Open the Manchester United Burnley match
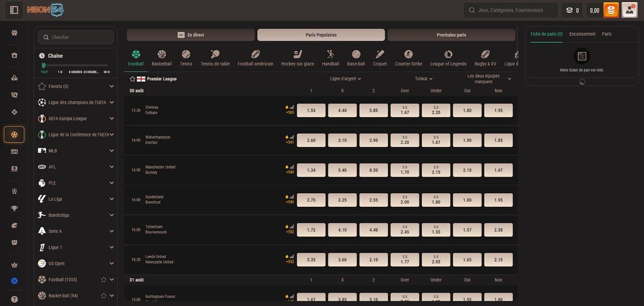The image size is (644, 306). point(160,170)
